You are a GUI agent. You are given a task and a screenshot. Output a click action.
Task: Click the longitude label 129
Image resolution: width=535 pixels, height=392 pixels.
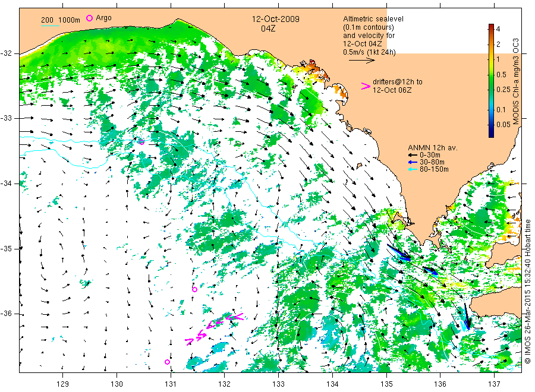(63, 384)
